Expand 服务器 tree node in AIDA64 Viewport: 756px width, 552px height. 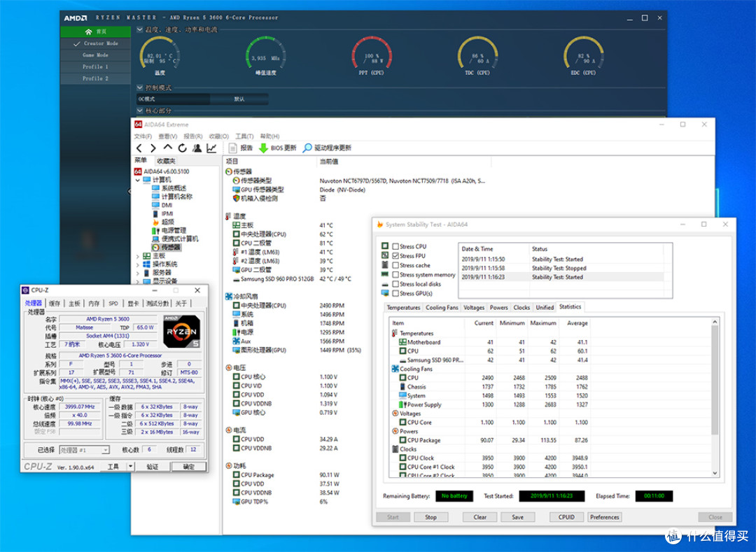pos(137,273)
